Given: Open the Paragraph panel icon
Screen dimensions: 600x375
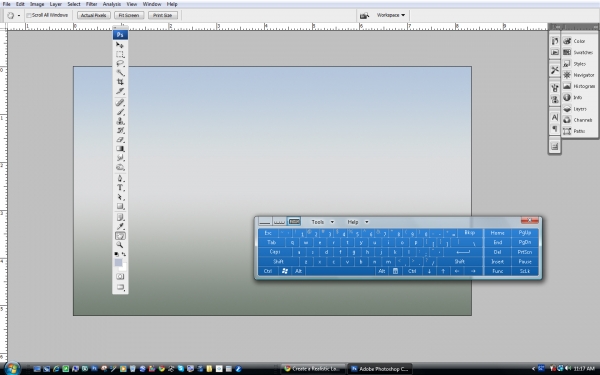Looking at the screenshot, I should (554, 128).
